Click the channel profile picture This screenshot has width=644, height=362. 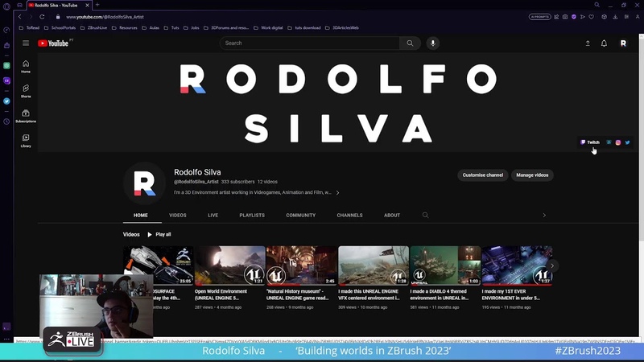(145, 183)
